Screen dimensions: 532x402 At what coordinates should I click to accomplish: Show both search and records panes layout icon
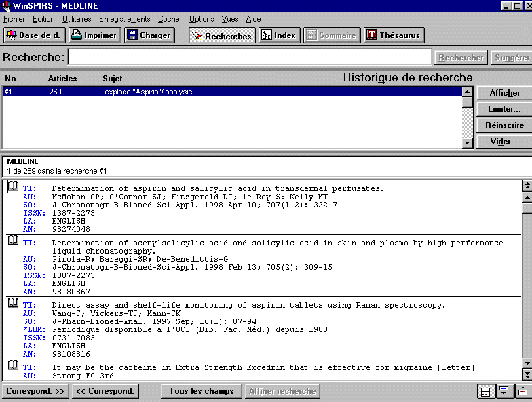click(x=486, y=392)
